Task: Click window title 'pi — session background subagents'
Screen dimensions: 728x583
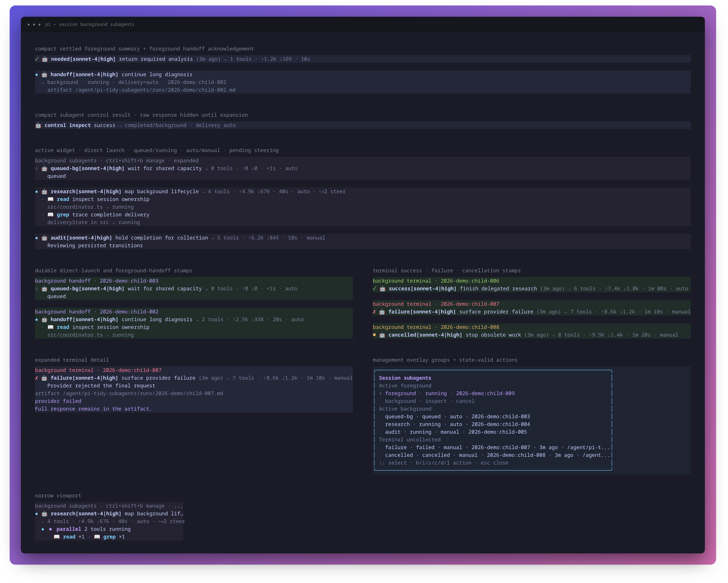Action: pos(89,24)
